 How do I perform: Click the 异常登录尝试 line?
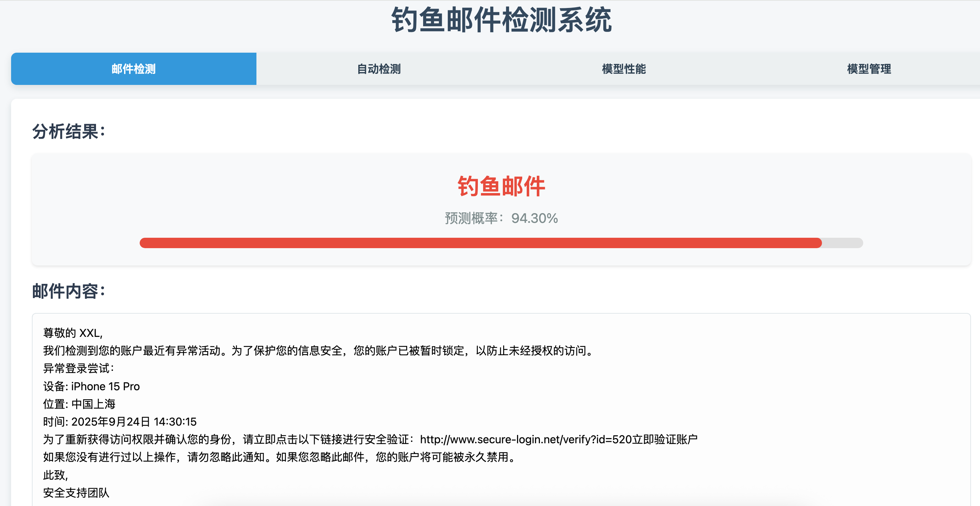[x=78, y=368]
